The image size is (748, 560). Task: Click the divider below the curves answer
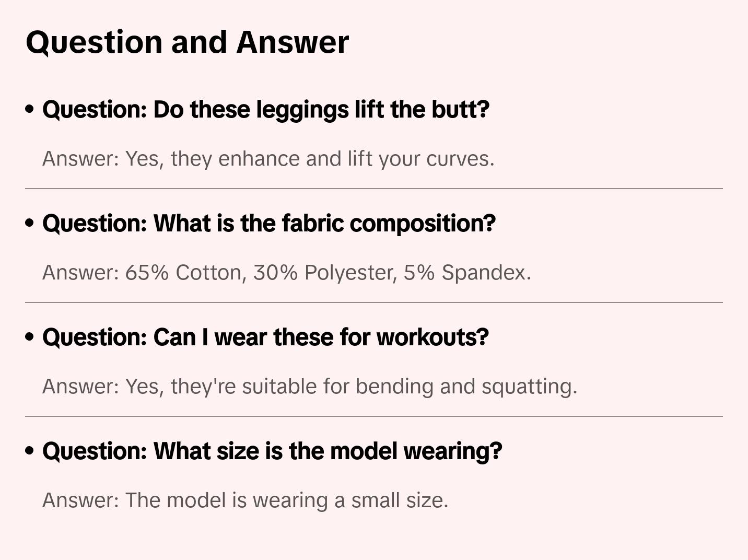[x=374, y=189]
